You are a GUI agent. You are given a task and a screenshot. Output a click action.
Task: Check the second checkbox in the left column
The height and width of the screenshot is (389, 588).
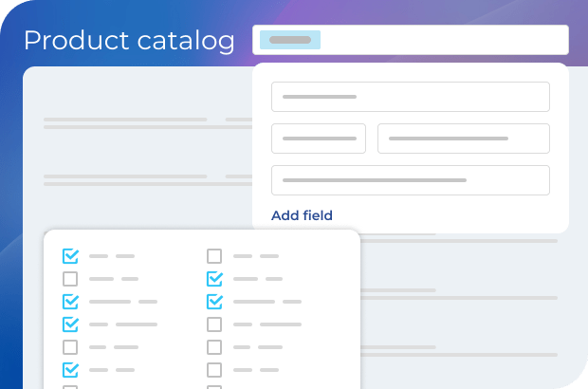click(70, 279)
